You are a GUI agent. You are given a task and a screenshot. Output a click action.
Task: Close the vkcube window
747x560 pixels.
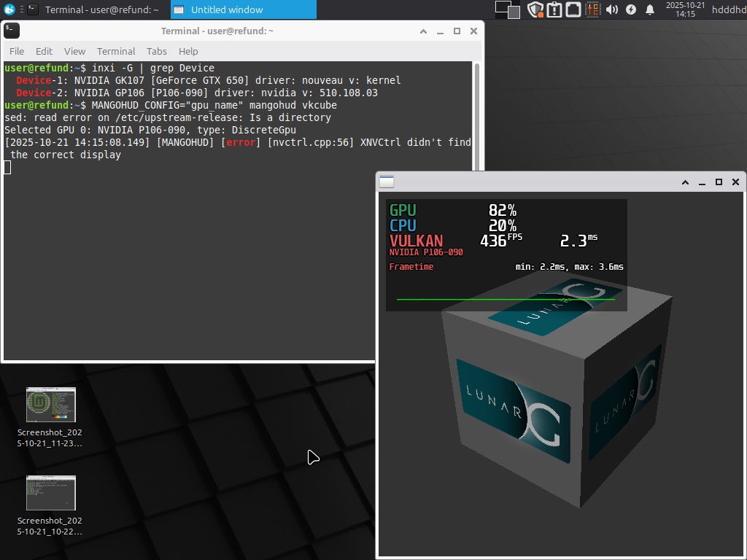click(x=735, y=182)
